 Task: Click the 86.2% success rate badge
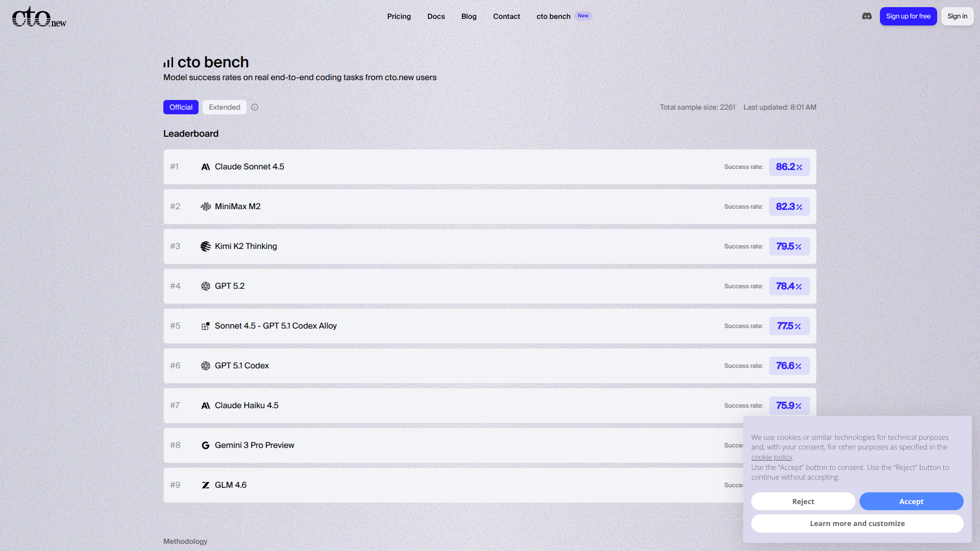click(789, 167)
